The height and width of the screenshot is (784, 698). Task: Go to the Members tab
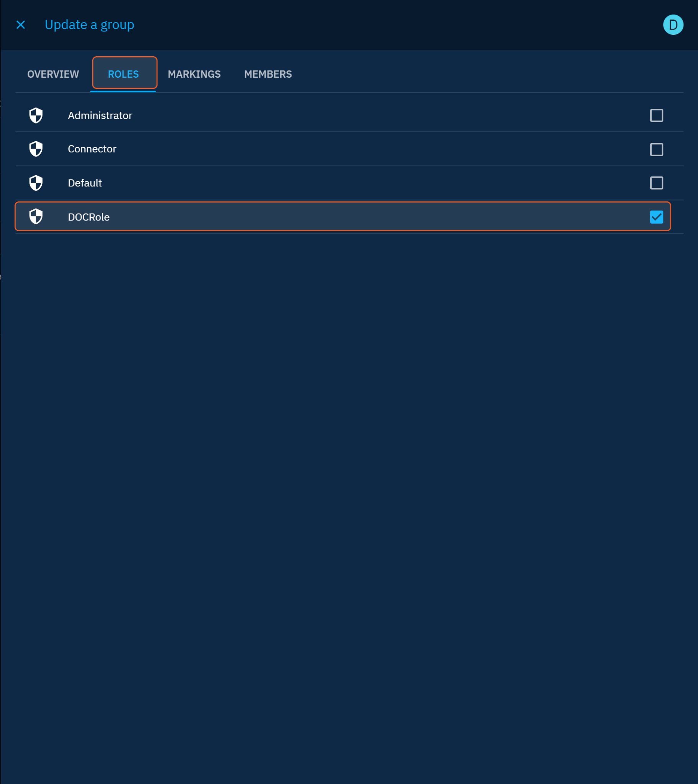pyautogui.click(x=268, y=74)
